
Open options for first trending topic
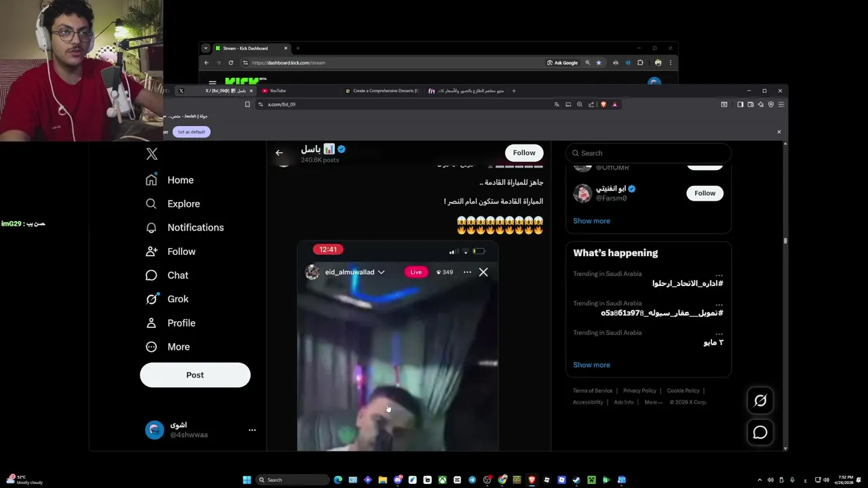point(719,274)
